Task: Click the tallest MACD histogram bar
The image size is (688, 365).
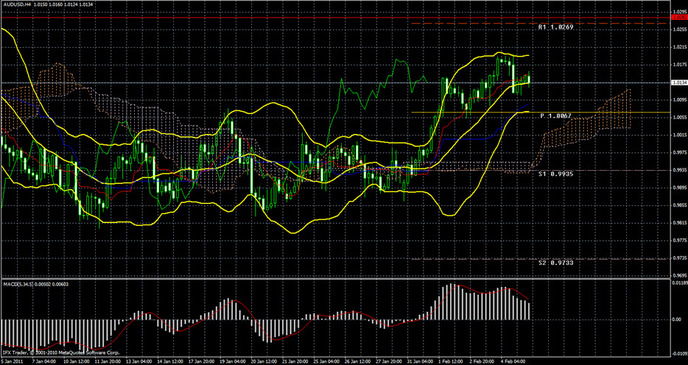Action: [x=452, y=302]
